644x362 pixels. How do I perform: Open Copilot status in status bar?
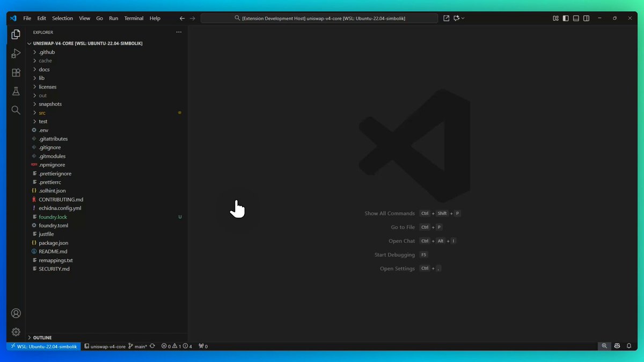617,346
